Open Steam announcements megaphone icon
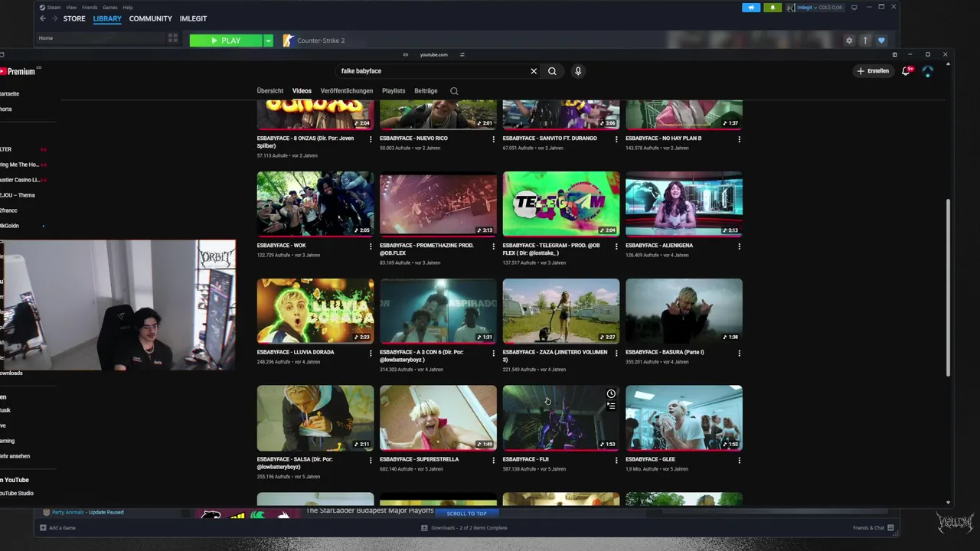980x551 pixels. pos(751,8)
